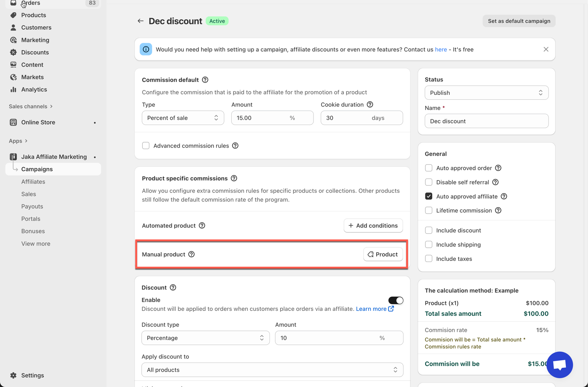
Task: Open the Settings gear in sidebar
Action: (14, 375)
